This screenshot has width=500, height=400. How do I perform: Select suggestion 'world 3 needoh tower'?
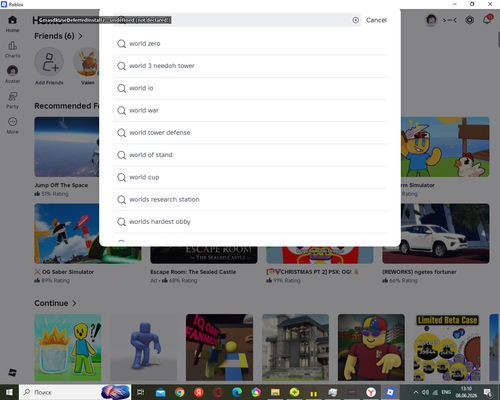point(250,66)
